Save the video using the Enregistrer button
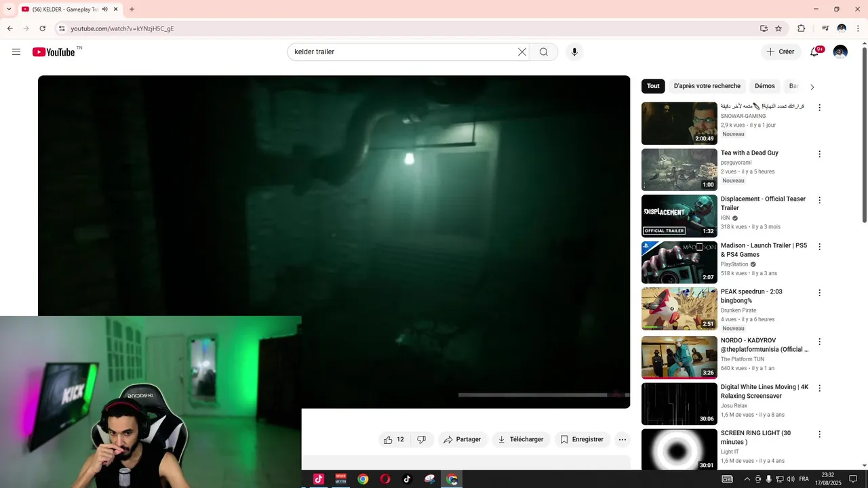Image resolution: width=868 pixels, height=488 pixels. click(x=582, y=440)
